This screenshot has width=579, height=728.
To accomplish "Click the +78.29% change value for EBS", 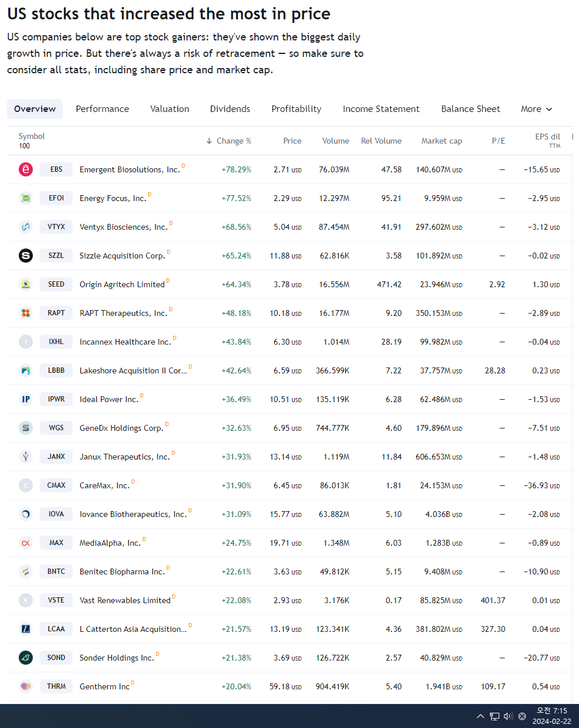I will point(236,169).
